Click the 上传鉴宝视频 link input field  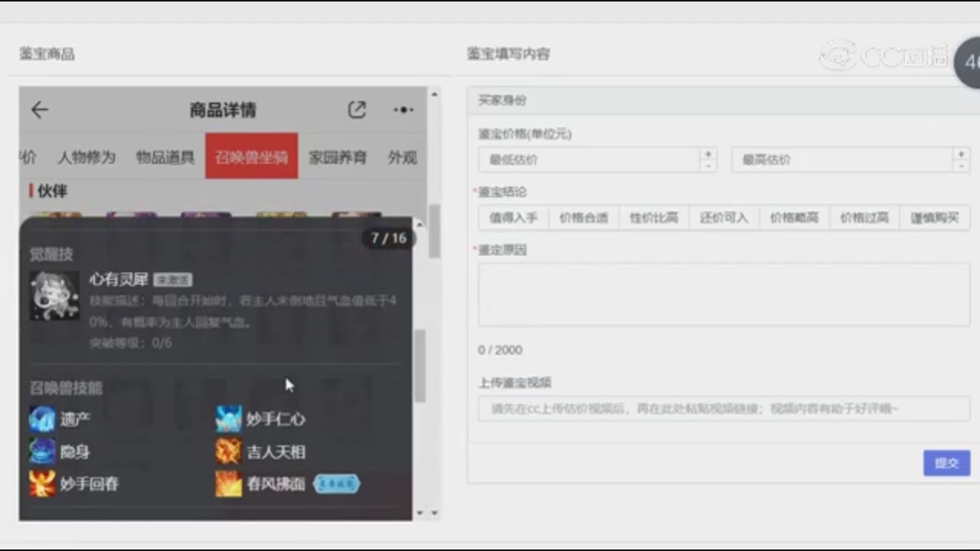(724, 409)
